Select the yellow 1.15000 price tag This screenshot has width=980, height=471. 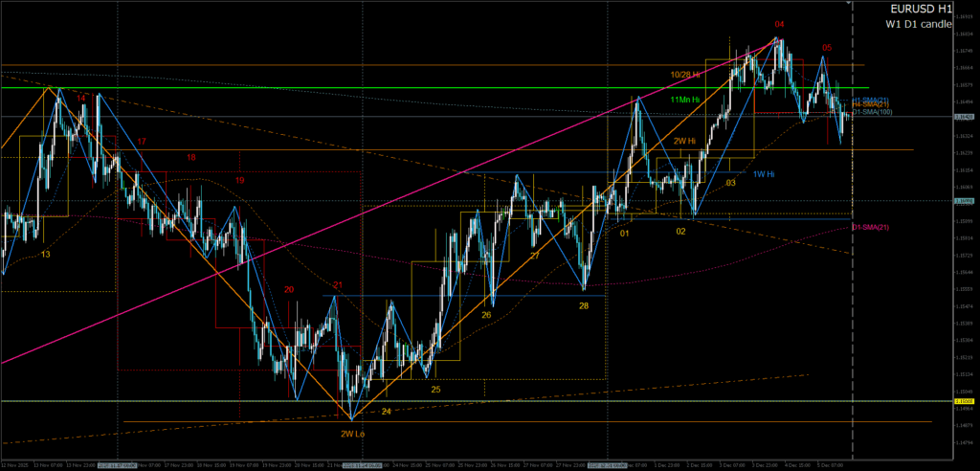[x=965, y=401]
